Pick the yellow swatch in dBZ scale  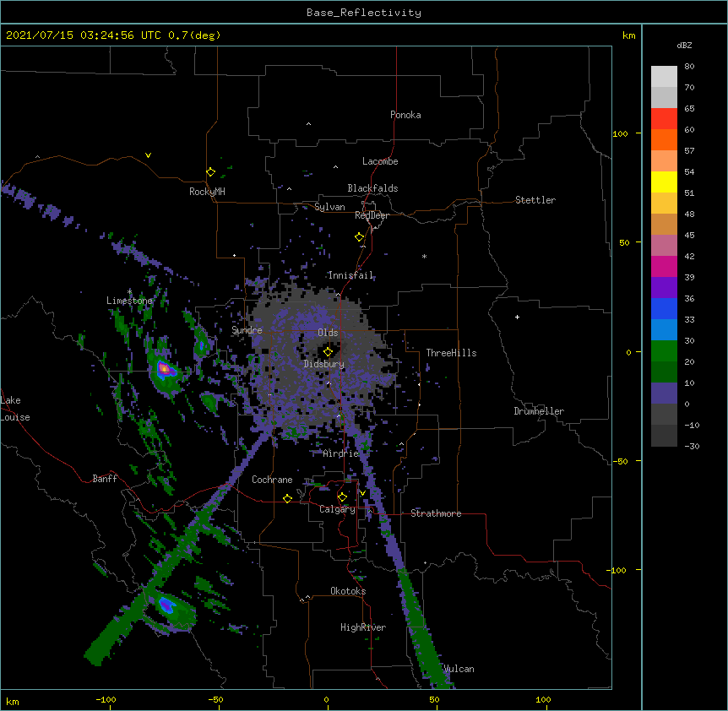coord(664,182)
